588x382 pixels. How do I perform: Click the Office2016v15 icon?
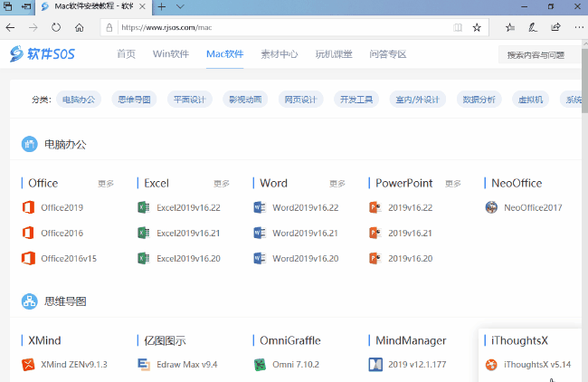28,258
